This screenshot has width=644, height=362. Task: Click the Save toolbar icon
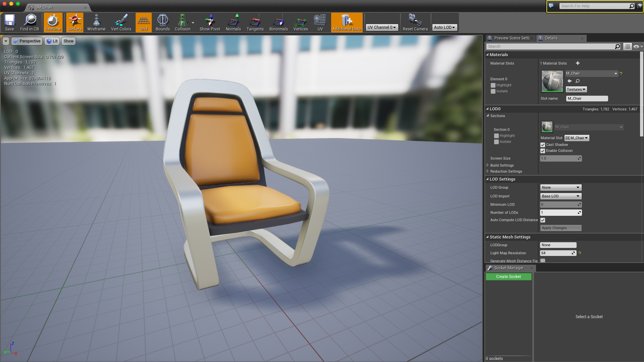tap(9, 22)
